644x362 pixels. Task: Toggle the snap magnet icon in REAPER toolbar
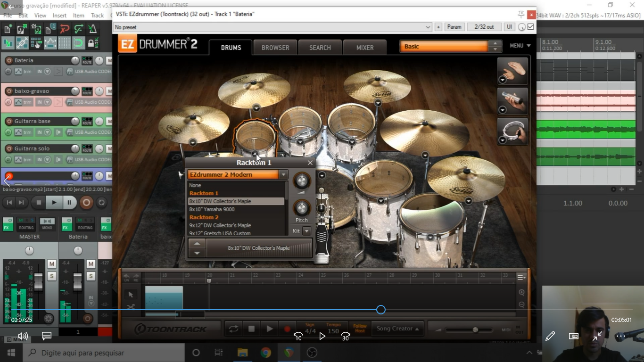click(x=78, y=43)
